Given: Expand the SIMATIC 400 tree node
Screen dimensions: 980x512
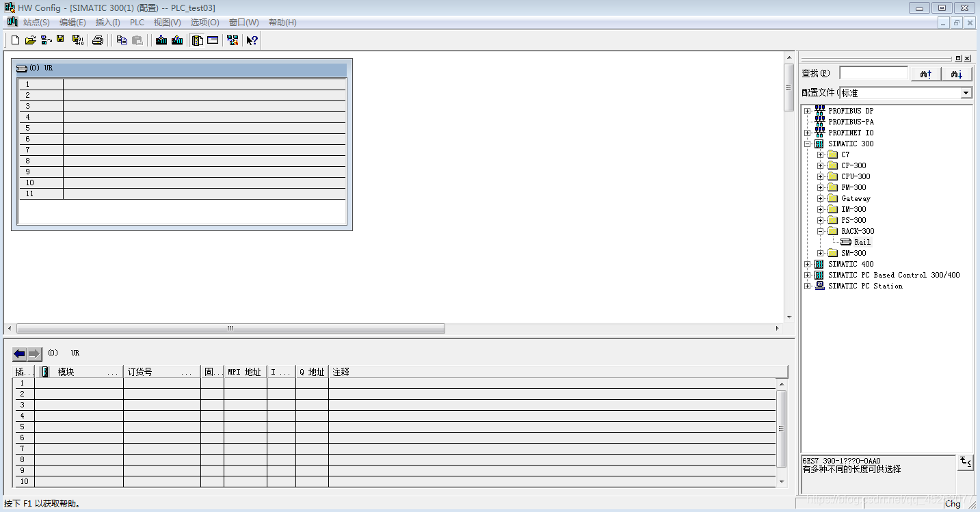Looking at the screenshot, I should [x=808, y=264].
